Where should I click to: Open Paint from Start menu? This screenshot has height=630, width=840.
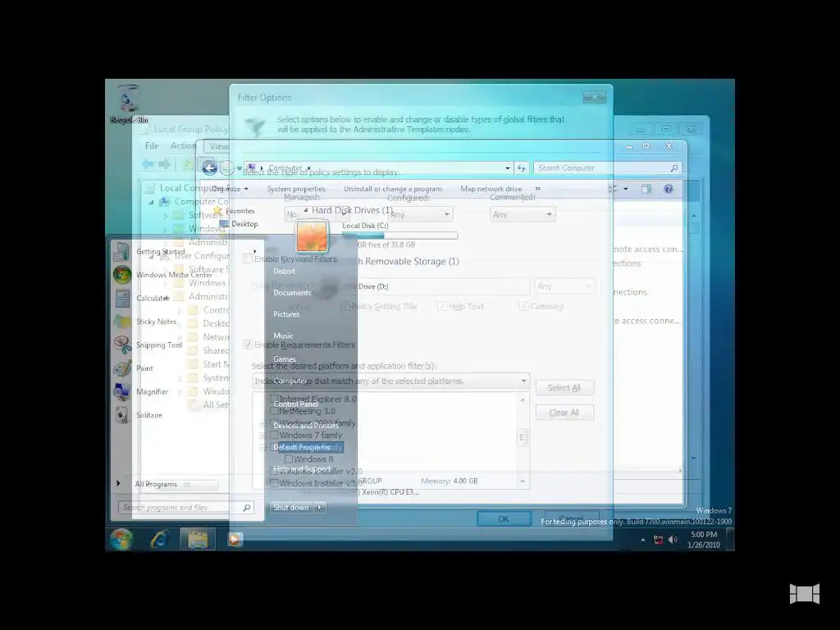click(x=144, y=368)
